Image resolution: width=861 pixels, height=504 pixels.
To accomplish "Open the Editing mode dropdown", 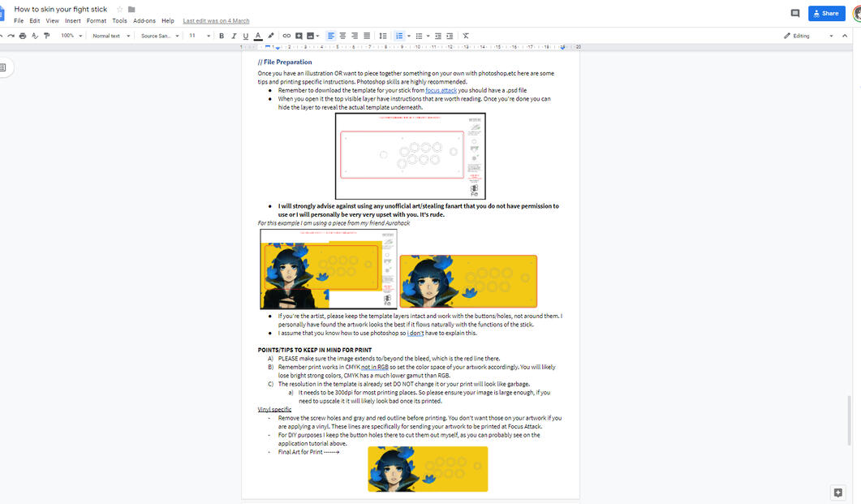I will pyautogui.click(x=808, y=36).
